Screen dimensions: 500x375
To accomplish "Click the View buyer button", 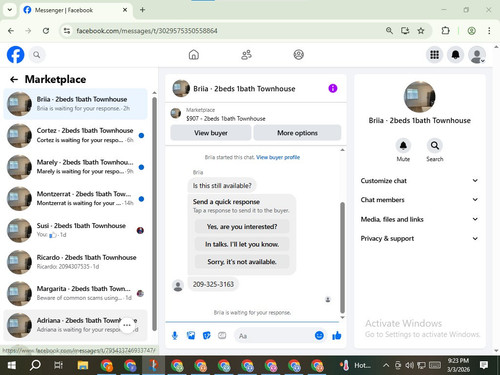I will 211,133.
